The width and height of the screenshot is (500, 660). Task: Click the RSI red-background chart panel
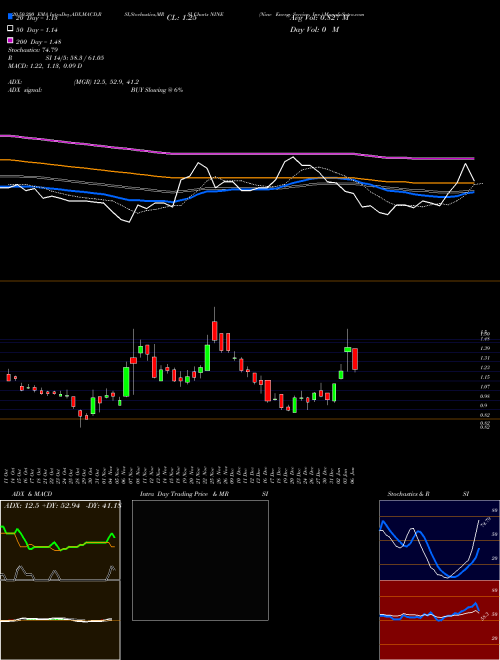coord(439,620)
